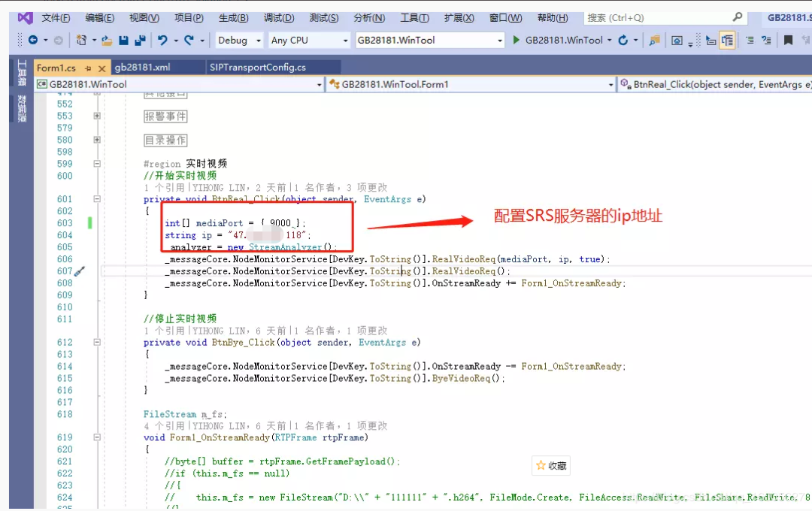Focus the 搜索 (Ctrl+Q) search box
The image size is (812, 511).
point(665,17)
